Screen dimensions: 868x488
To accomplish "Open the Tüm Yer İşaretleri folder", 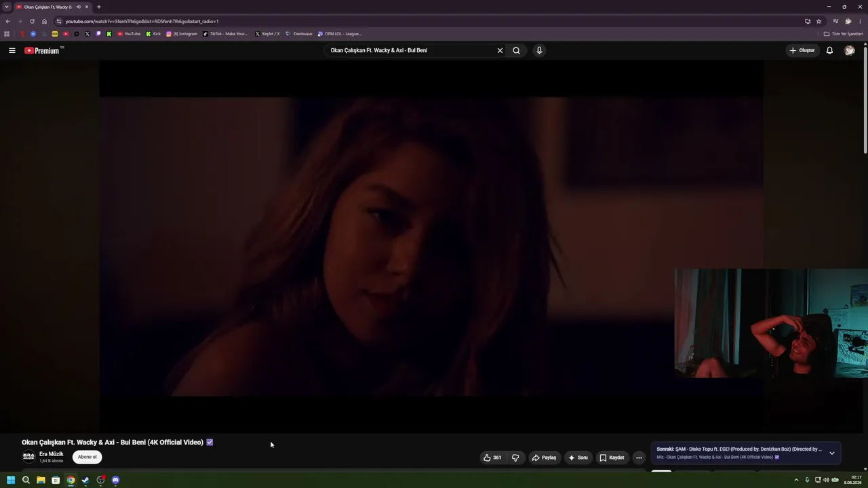I will point(844,34).
